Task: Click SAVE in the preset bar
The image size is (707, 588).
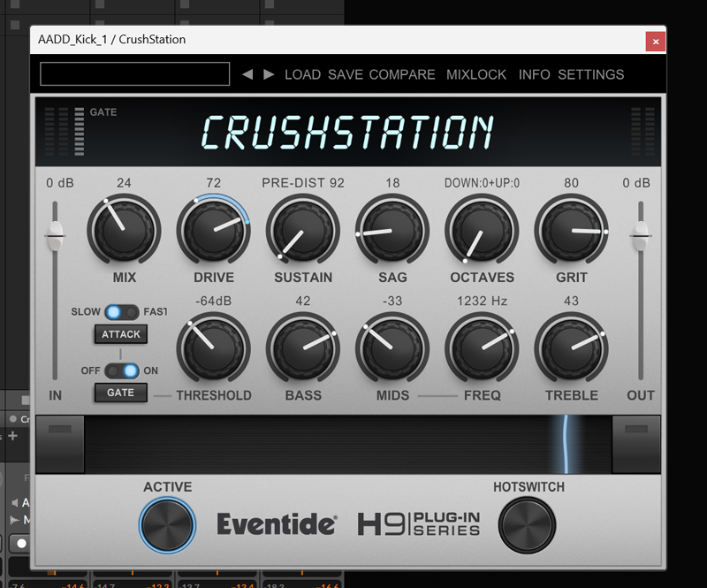Action: click(346, 74)
